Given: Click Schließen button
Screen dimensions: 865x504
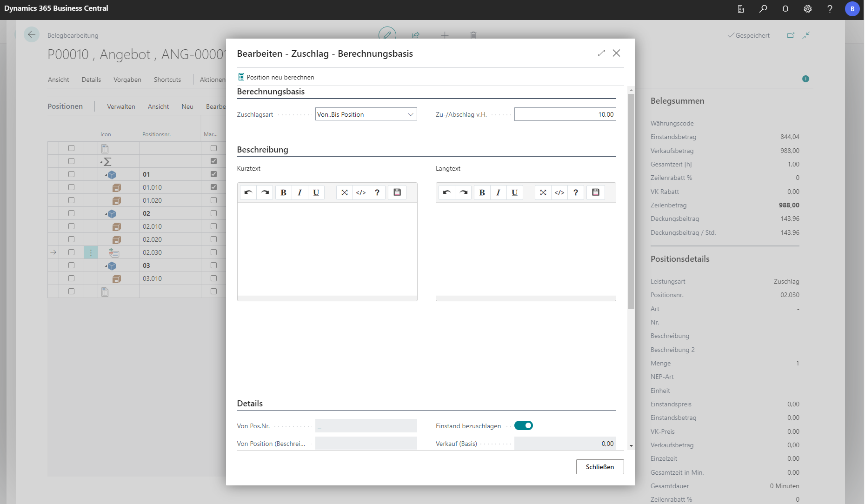Looking at the screenshot, I should tap(599, 467).
